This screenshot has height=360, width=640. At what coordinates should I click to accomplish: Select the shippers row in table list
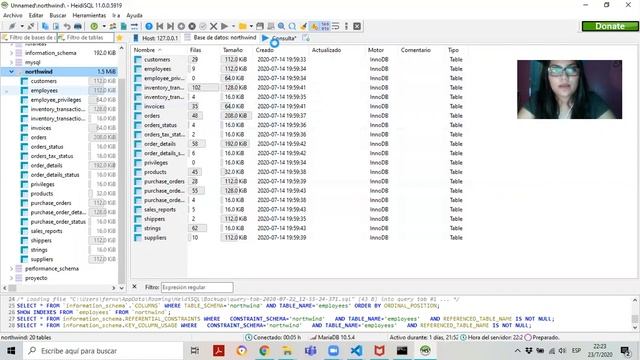(298, 219)
